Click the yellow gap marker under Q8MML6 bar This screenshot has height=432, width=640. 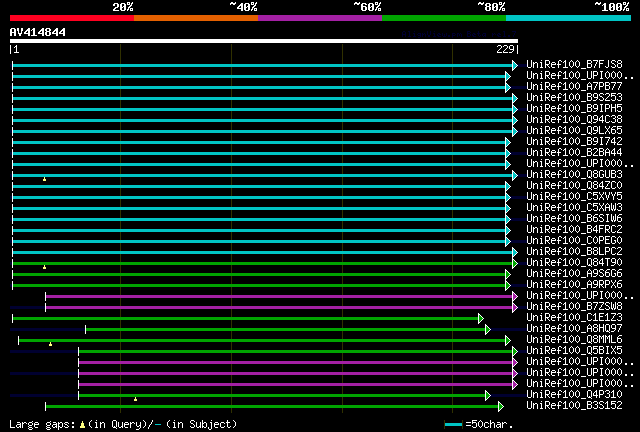click(x=51, y=344)
